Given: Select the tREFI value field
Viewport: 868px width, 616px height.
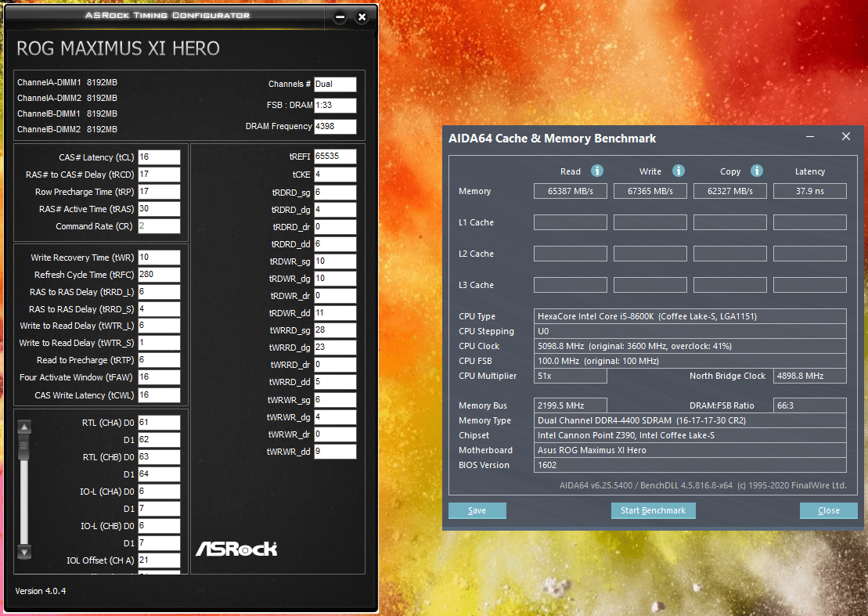Looking at the screenshot, I should coord(335,157).
